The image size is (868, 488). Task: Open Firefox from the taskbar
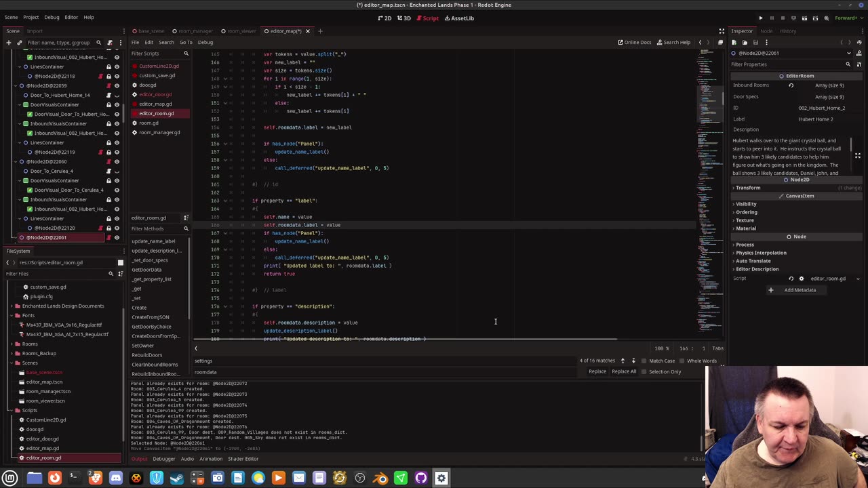pos(55,478)
